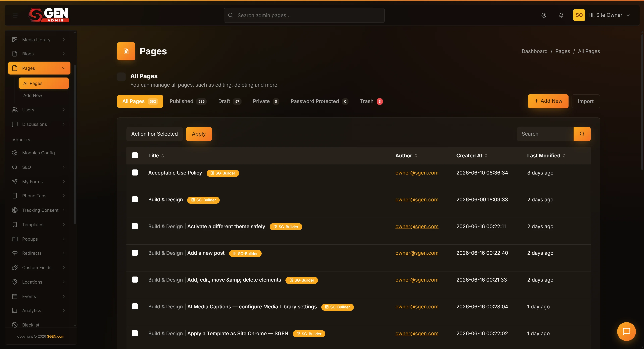
Task: Click the Analytics bar chart icon
Action: click(15, 310)
